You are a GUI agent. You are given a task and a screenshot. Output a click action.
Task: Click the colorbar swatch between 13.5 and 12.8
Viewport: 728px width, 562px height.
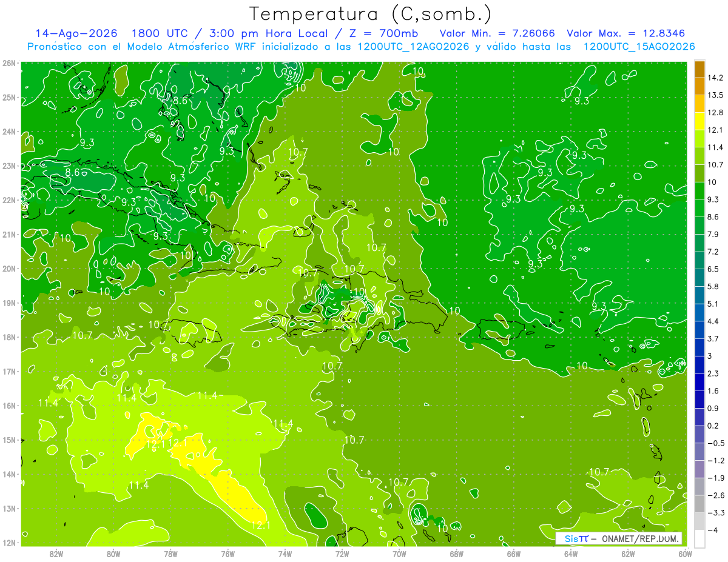click(699, 104)
